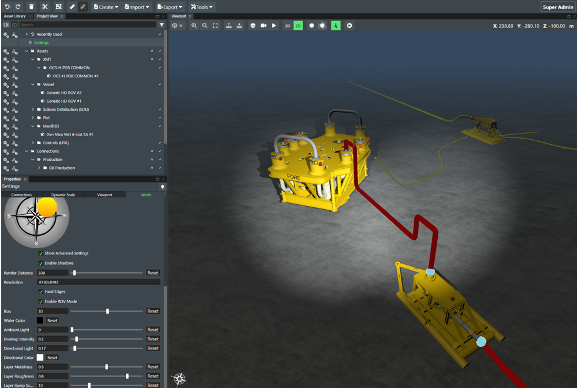Click the circular target icon in viewport toolbar

coord(349,26)
